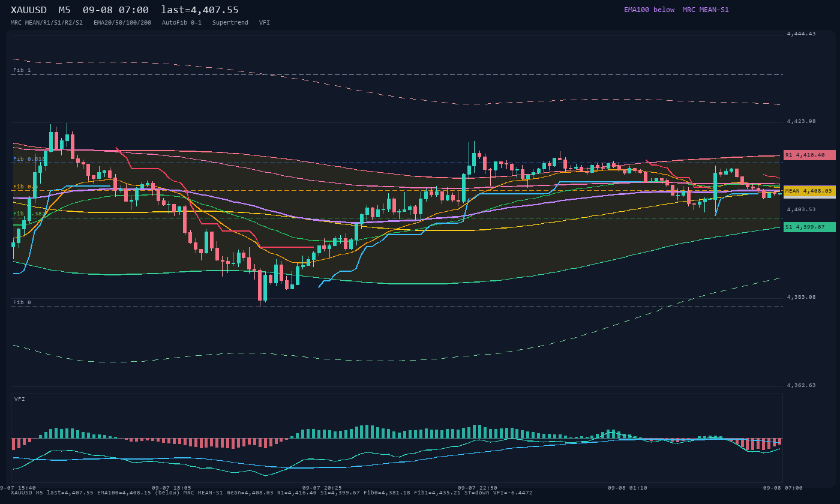Screen dimensions: 840x504
Task: Click the S1 4,399.67 price tag
Action: (809, 227)
